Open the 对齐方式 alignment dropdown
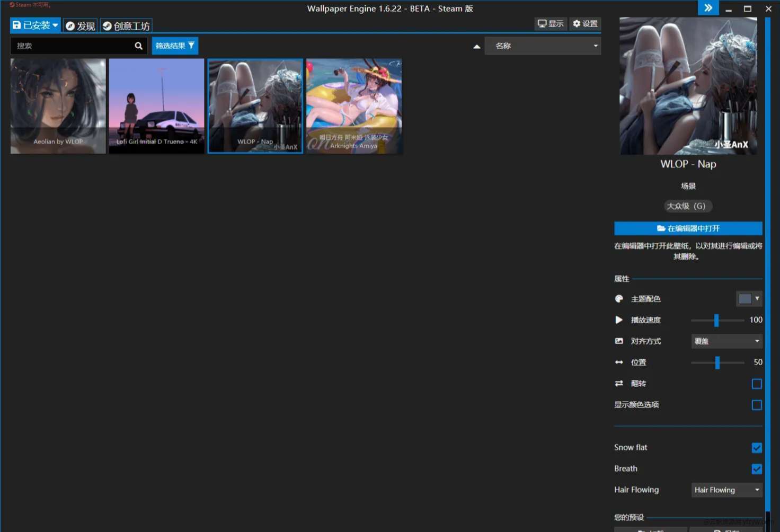Image resolution: width=780 pixels, height=532 pixels. click(727, 341)
